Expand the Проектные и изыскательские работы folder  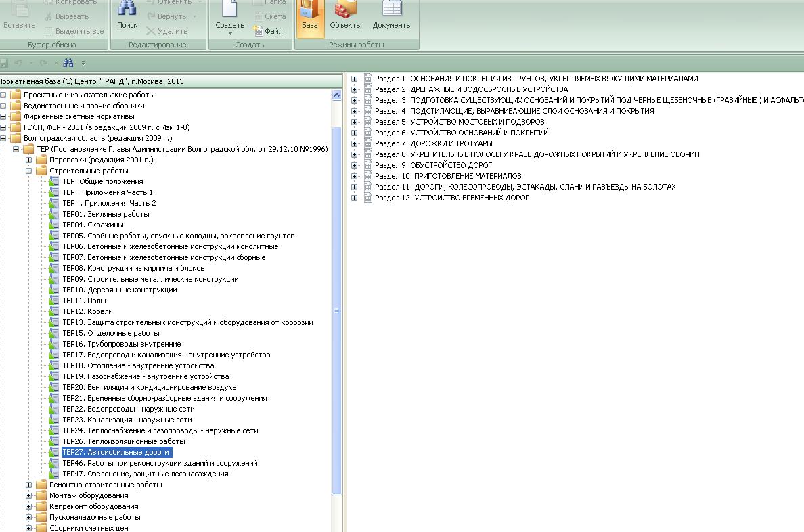(3, 95)
